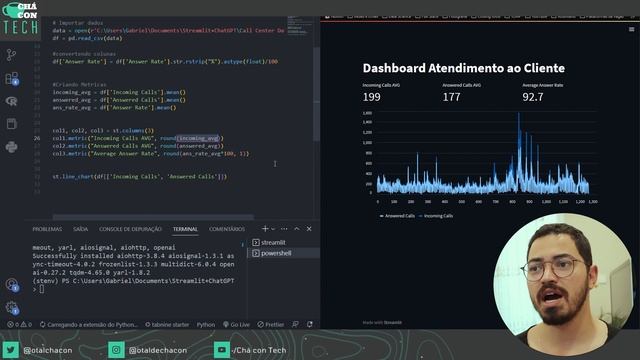This screenshot has height=360, width=640.
Task: Open the Python extension sidebar icon
Action: point(11,147)
